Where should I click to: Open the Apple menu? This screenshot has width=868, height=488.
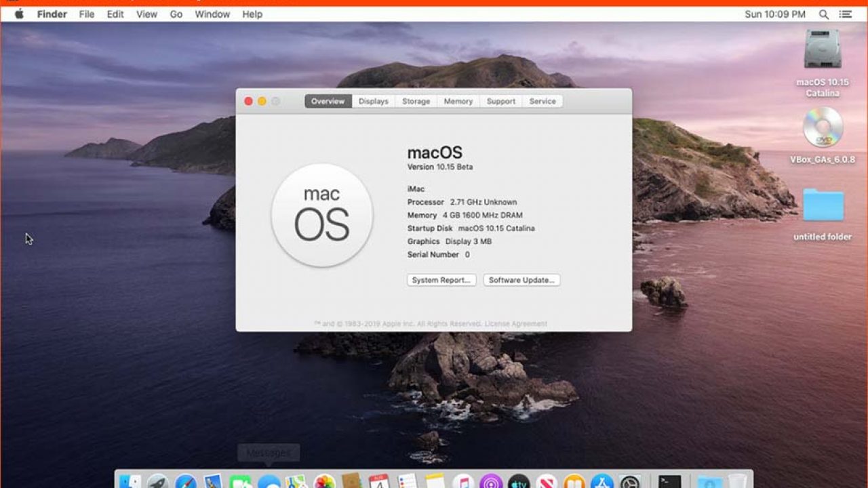tap(19, 14)
